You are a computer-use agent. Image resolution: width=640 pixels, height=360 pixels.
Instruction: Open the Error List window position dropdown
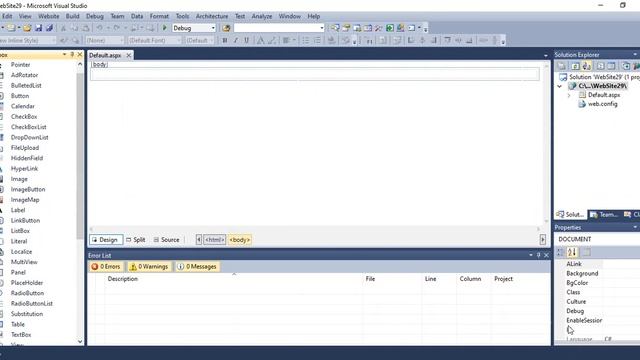(x=531, y=255)
